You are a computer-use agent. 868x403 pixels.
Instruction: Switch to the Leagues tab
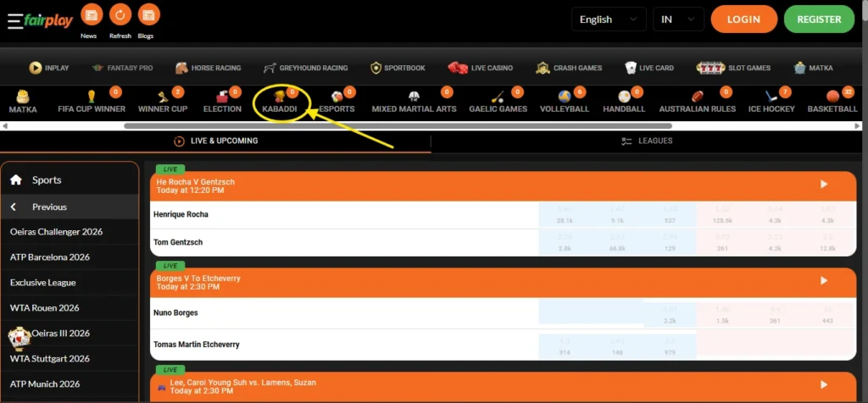tap(647, 141)
